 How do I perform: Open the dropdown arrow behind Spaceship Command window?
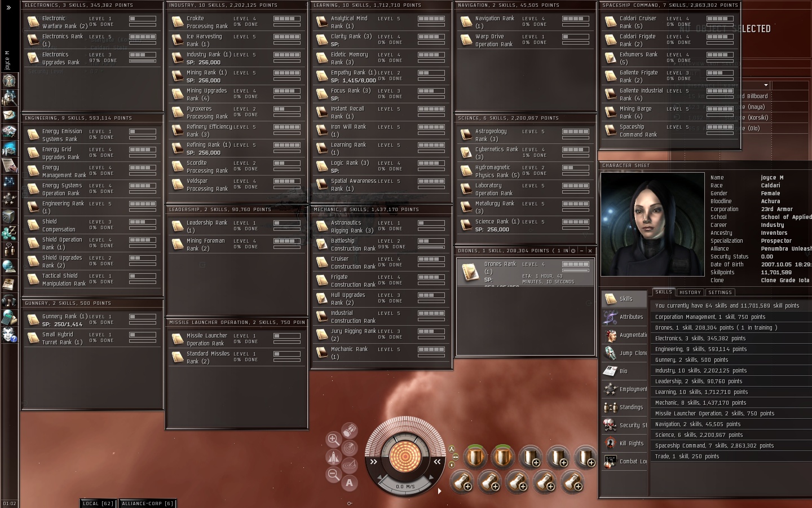tap(765, 85)
